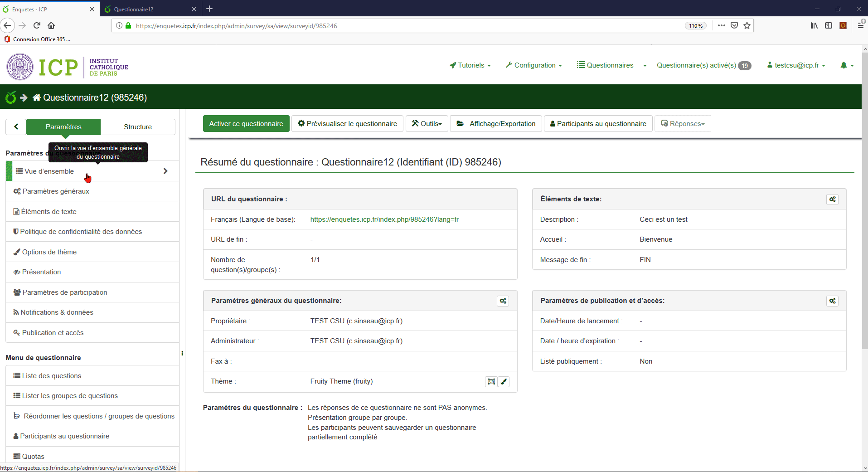Collapse sidebar with the left chevron button
The height and width of the screenshot is (472, 868).
16,127
